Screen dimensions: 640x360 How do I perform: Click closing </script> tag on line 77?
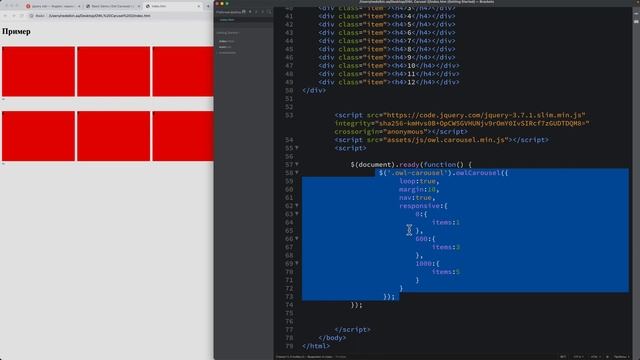click(352, 329)
